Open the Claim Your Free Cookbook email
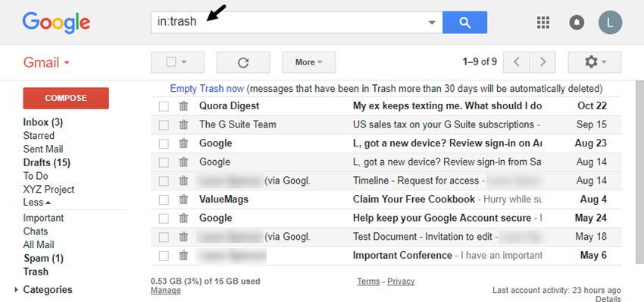 coord(414,200)
